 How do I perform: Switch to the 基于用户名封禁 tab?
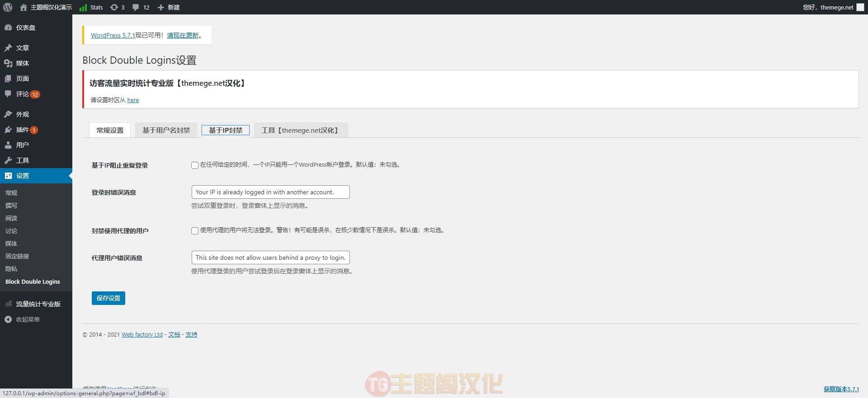coord(166,130)
